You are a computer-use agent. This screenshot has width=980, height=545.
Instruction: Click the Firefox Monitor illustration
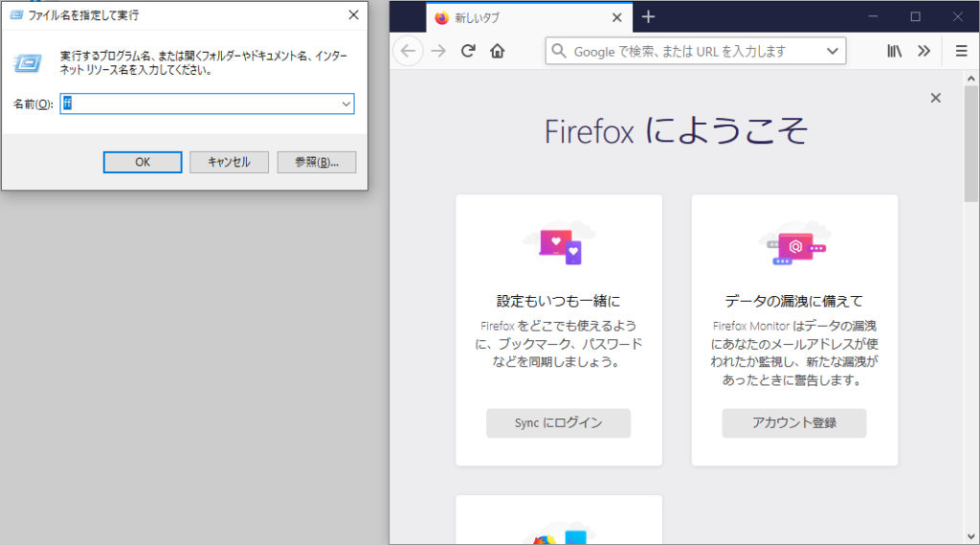coord(794,243)
